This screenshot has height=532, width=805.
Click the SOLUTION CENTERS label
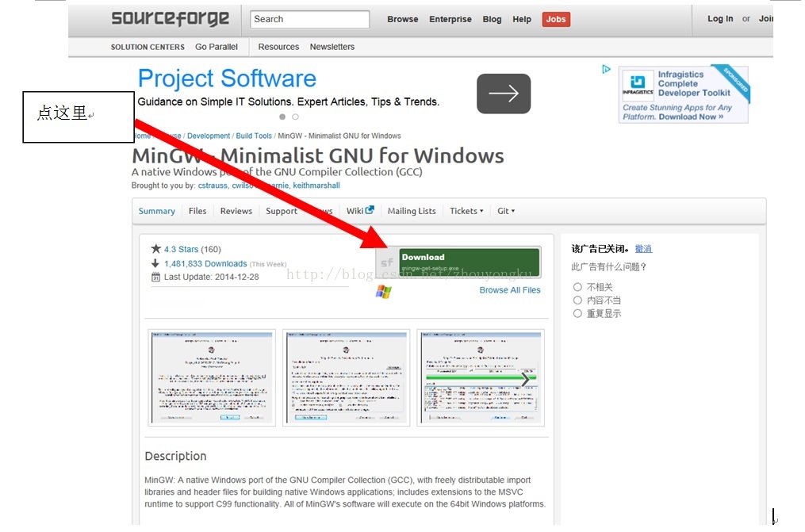pos(148,47)
